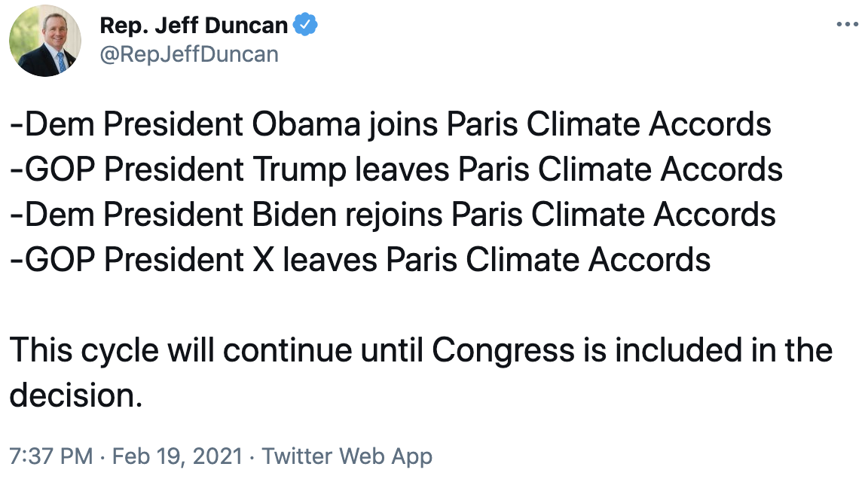Click the blue verified badge
The width and height of the screenshot is (868, 479).
click(x=305, y=26)
